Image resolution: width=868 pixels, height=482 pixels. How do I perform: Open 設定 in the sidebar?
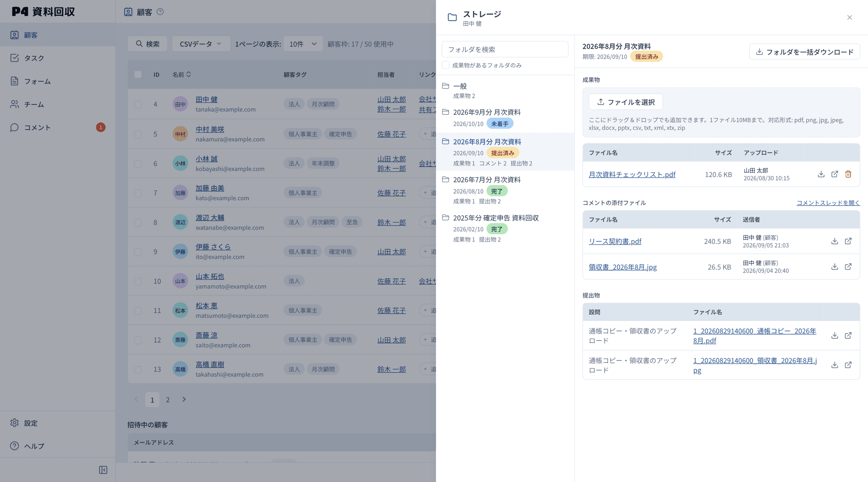coord(58,423)
